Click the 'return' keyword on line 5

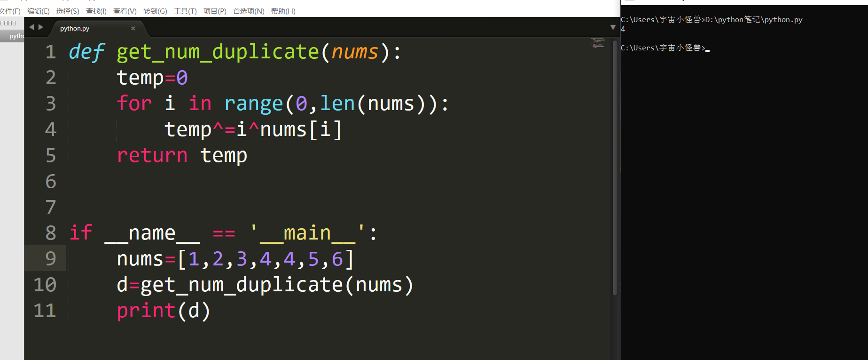pyautogui.click(x=152, y=155)
